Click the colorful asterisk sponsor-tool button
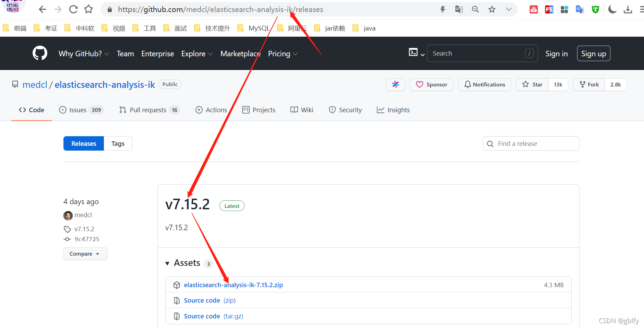This screenshot has width=644, height=328. point(395,84)
